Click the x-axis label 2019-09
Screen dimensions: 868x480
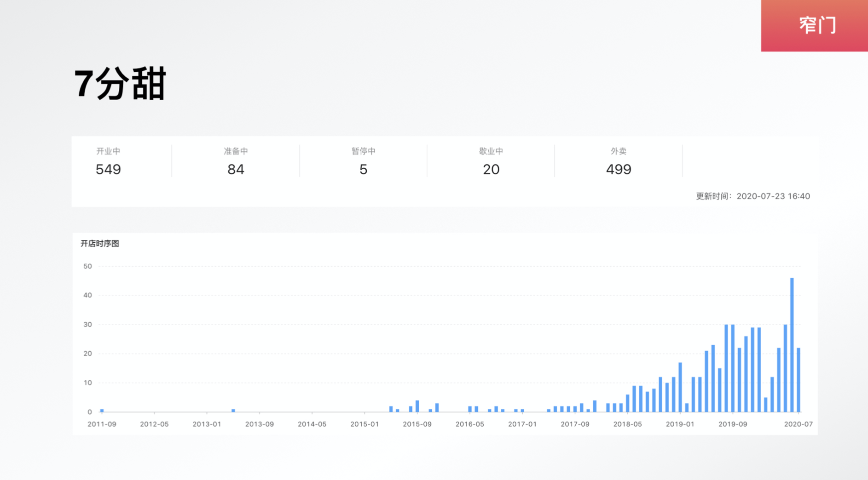tap(733, 424)
